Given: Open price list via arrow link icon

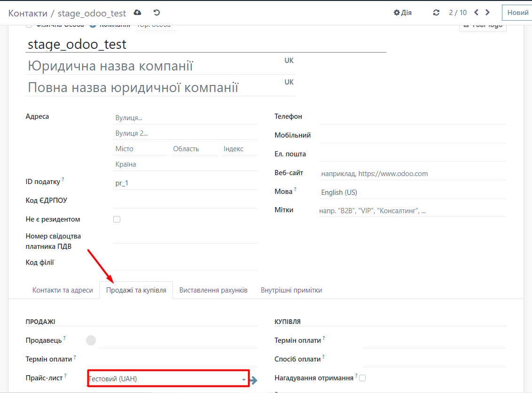Looking at the screenshot, I should coord(253,380).
